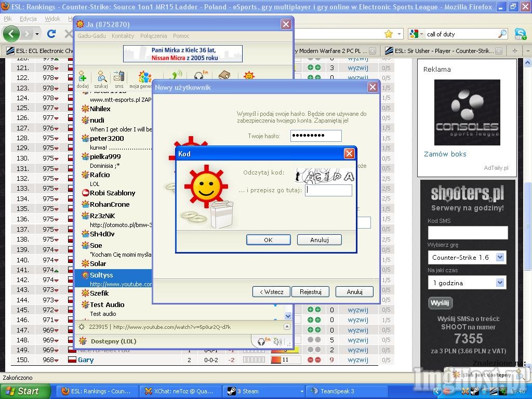Click the busy status icon beside Robi Szablony
Image resolution: width=532 pixels, height=399 pixels.
pyautogui.click(x=86, y=193)
